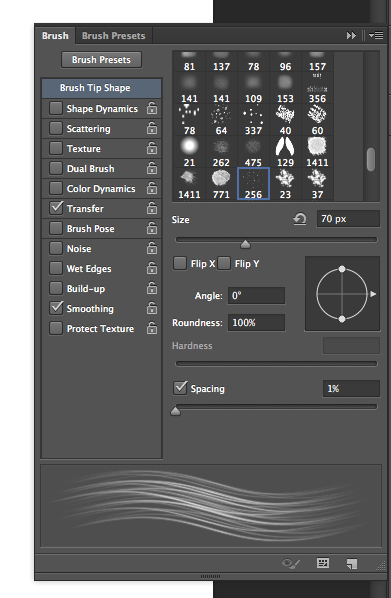Screen dimensions: 391x598
Task: Enable Shape Dynamics checkbox
Action: point(56,108)
